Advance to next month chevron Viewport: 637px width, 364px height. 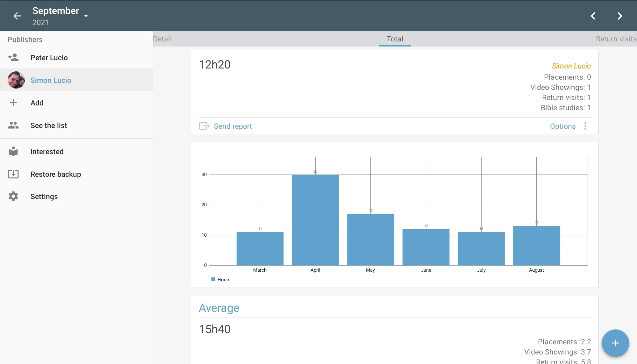620,16
